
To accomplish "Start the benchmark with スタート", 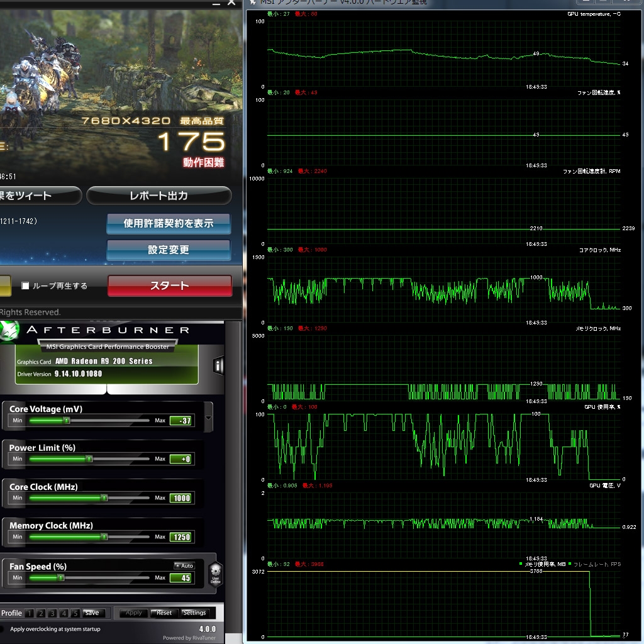I will [x=170, y=286].
